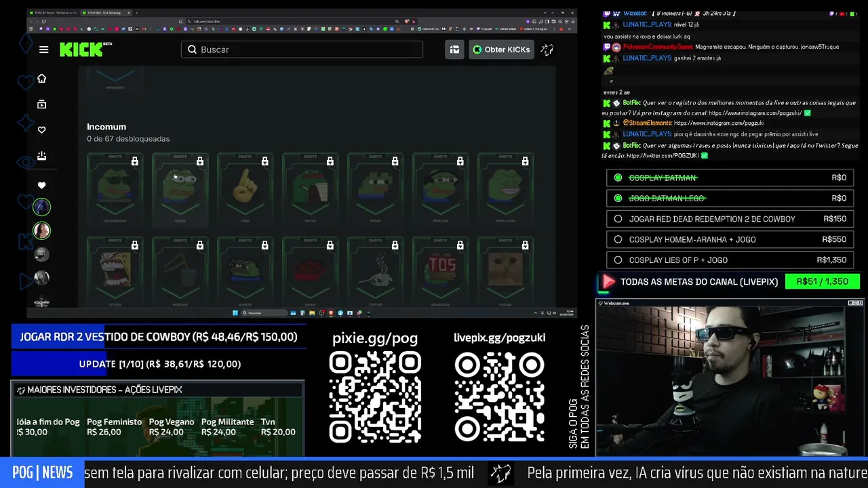Click the LUNATIC_PLAYS username on 'nível 12 já'
The height and width of the screenshot is (488, 868).
pos(647,24)
